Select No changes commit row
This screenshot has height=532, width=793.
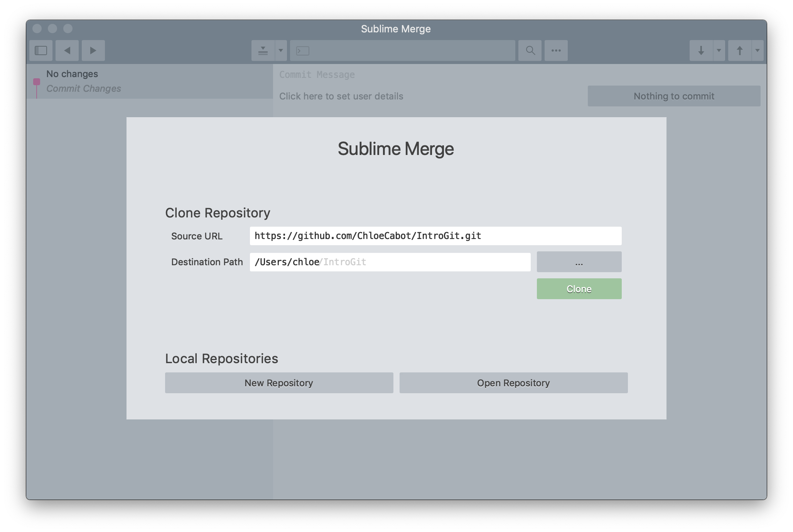pyautogui.click(x=150, y=81)
